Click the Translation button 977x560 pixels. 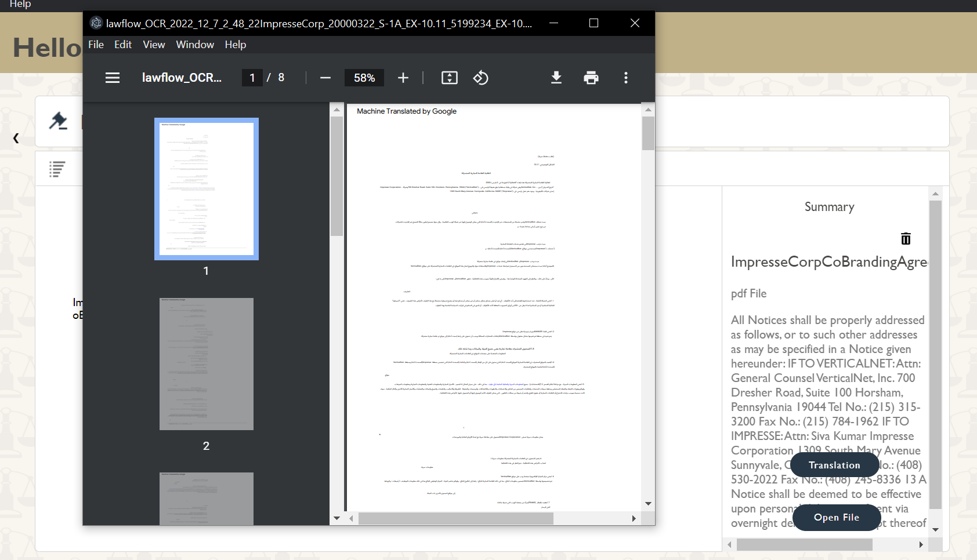tap(834, 464)
